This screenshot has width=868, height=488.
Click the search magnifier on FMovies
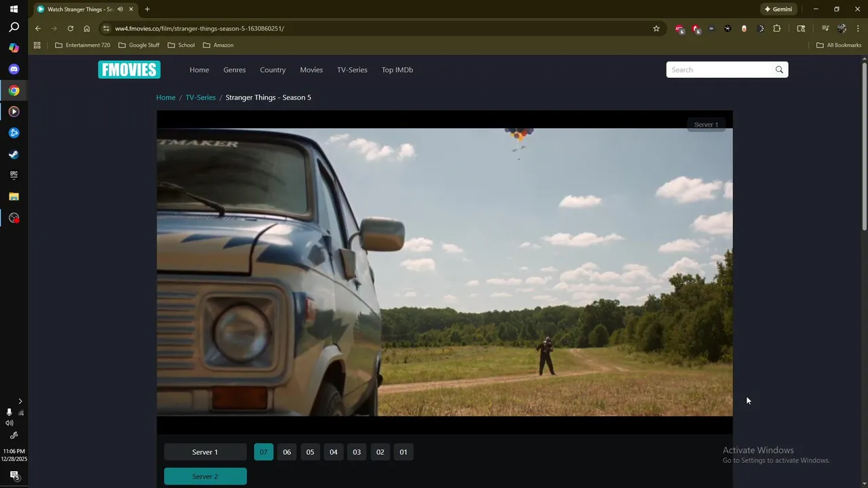pyautogui.click(x=779, y=70)
